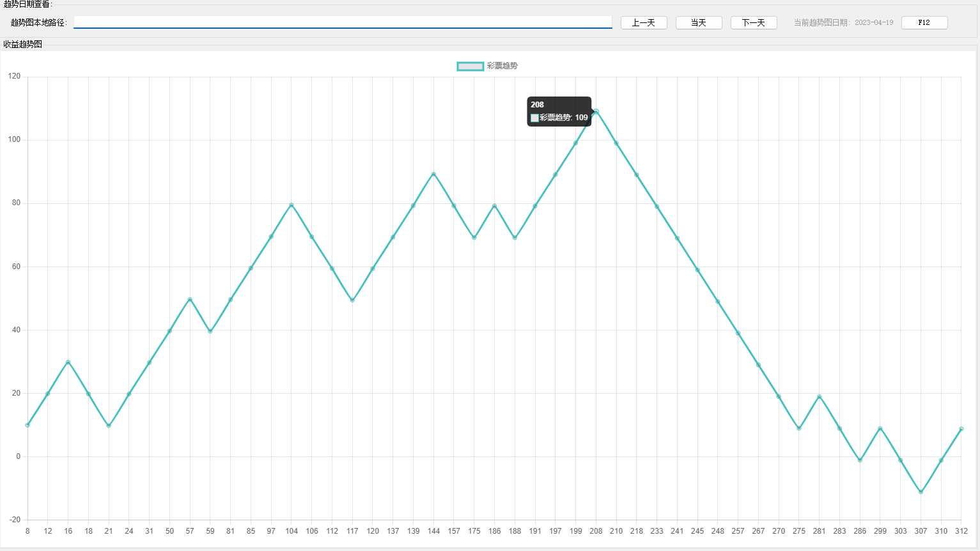Click the valley data point above 117

(352, 300)
